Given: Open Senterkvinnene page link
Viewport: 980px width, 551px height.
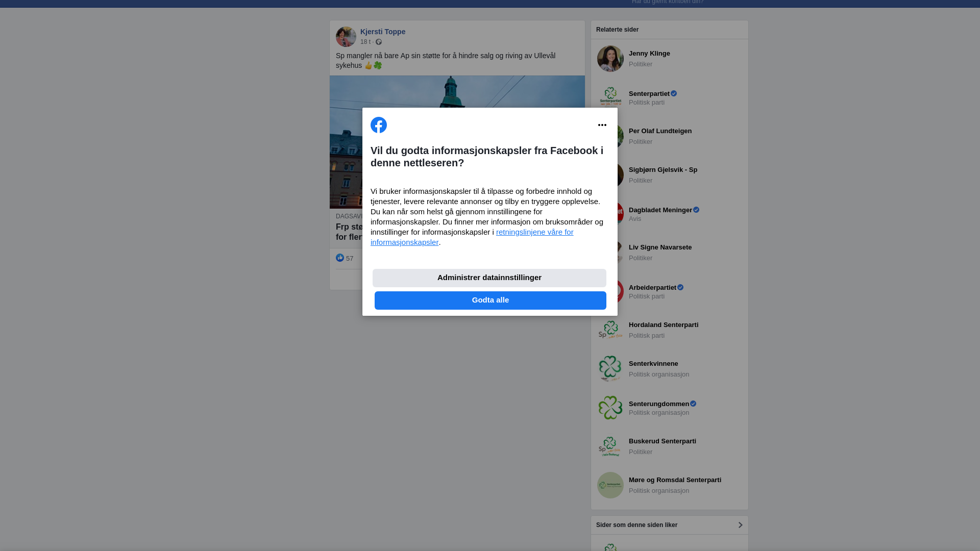Looking at the screenshot, I should pos(653,364).
